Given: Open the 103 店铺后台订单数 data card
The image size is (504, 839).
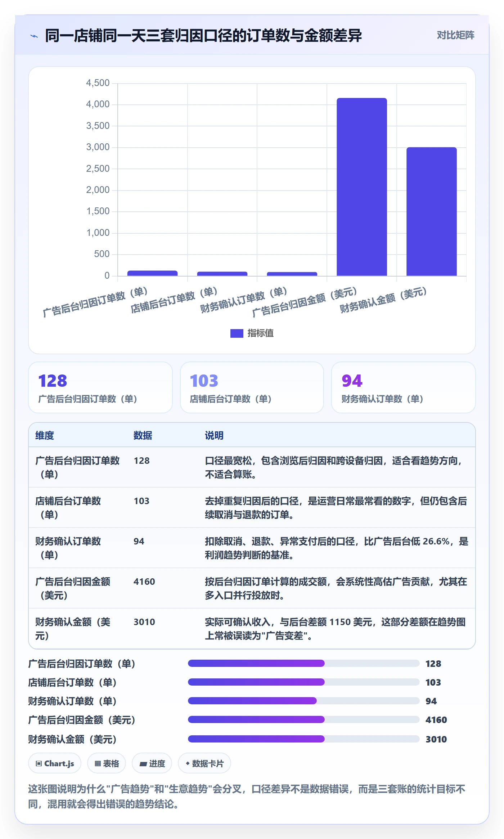Looking at the screenshot, I should pos(252,387).
